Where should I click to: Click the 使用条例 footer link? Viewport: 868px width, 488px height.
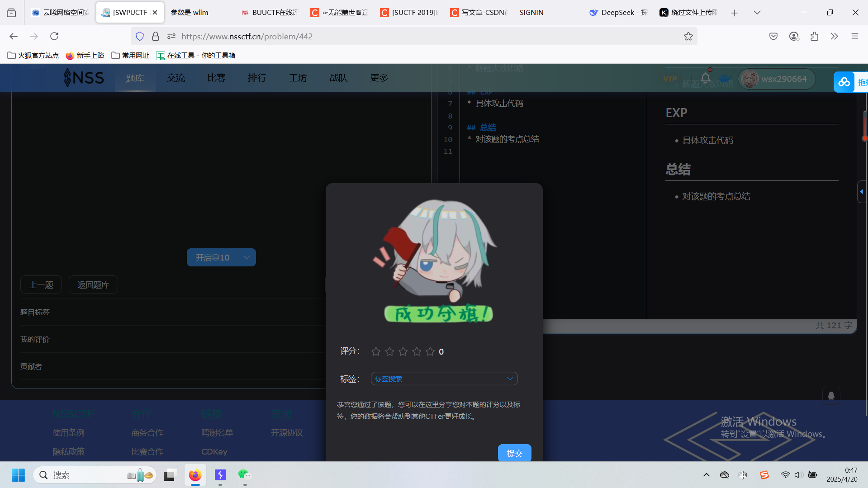pyautogui.click(x=68, y=432)
